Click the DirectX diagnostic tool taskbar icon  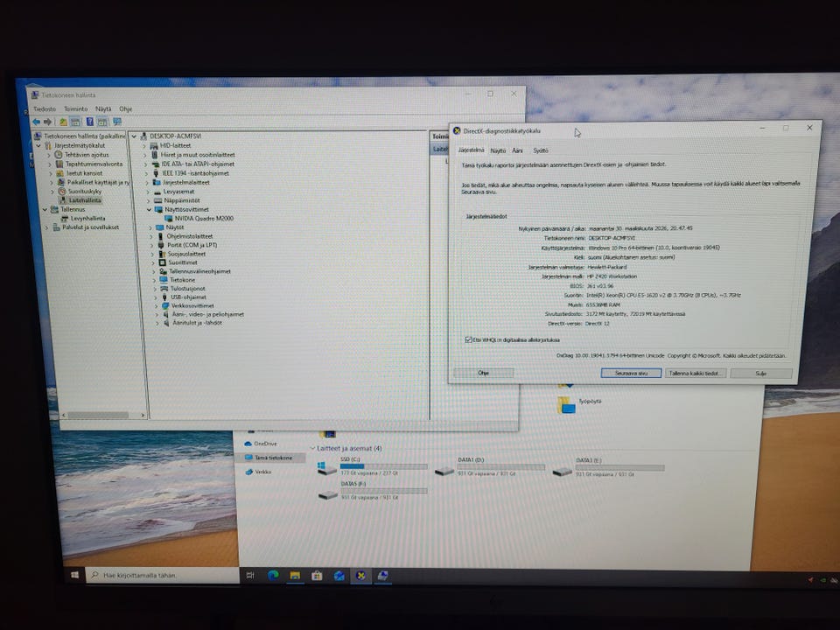click(361, 576)
